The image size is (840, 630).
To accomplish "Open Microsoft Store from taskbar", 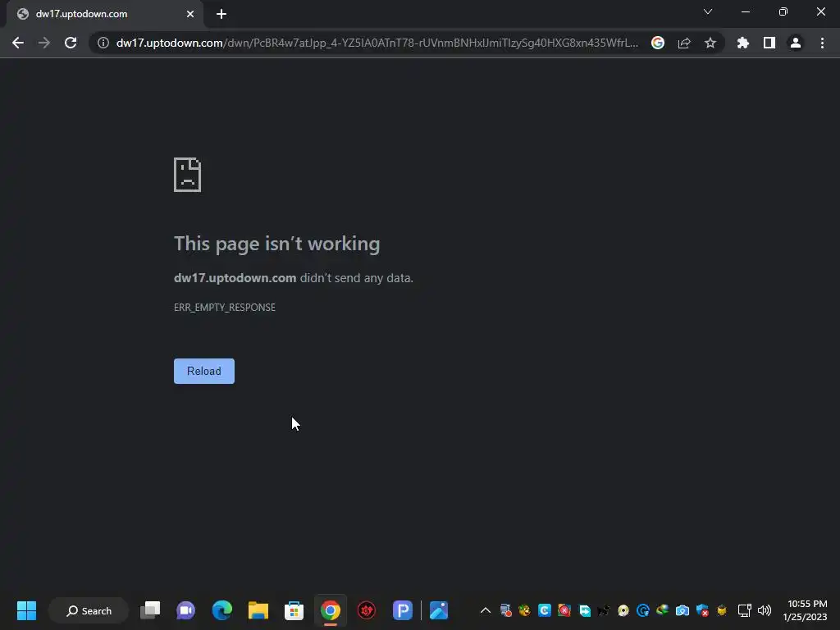I will pyautogui.click(x=294, y=610).
